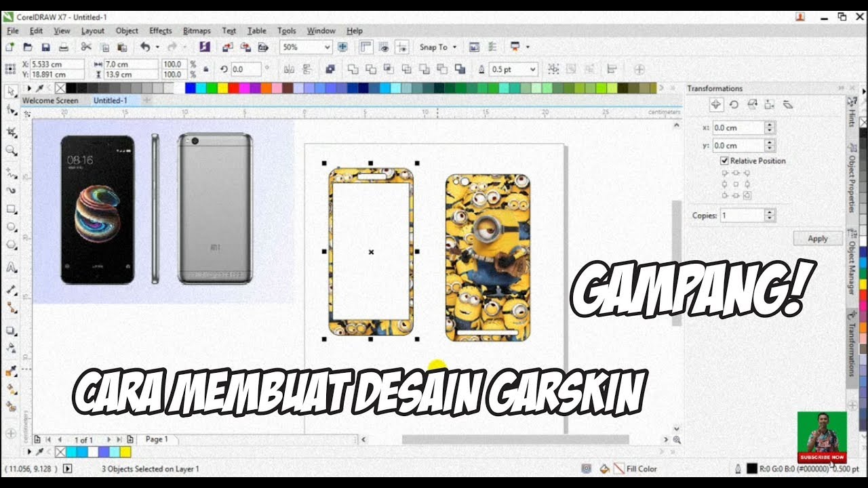Open the zoom level 50% dropdown
Image resolution: width=868 pixels, height=488 pixels.
point(327,47)
